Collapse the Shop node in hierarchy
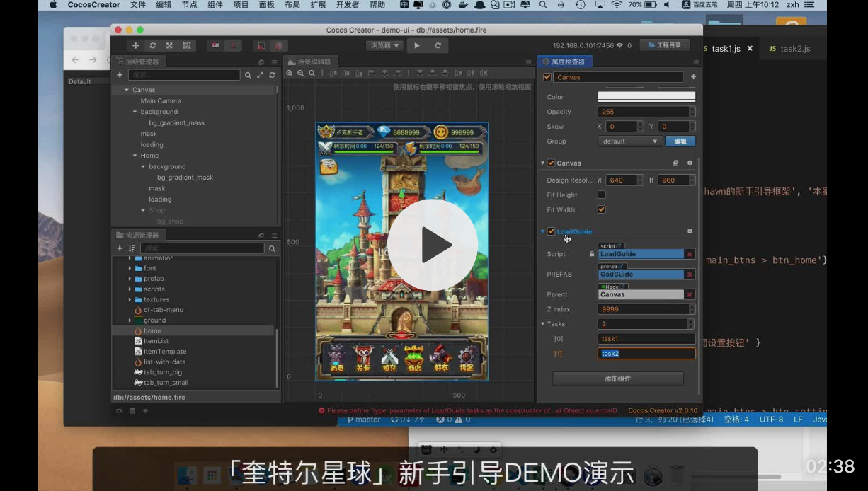 142,210
